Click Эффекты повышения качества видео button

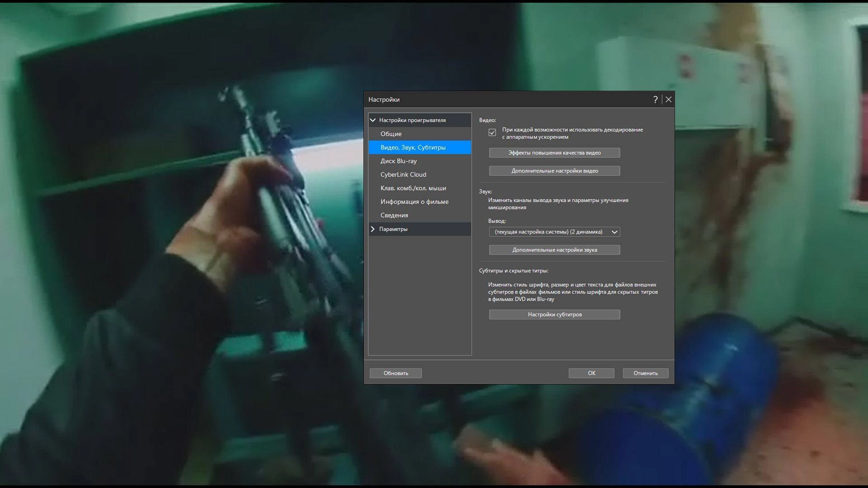tap(554, 153)
